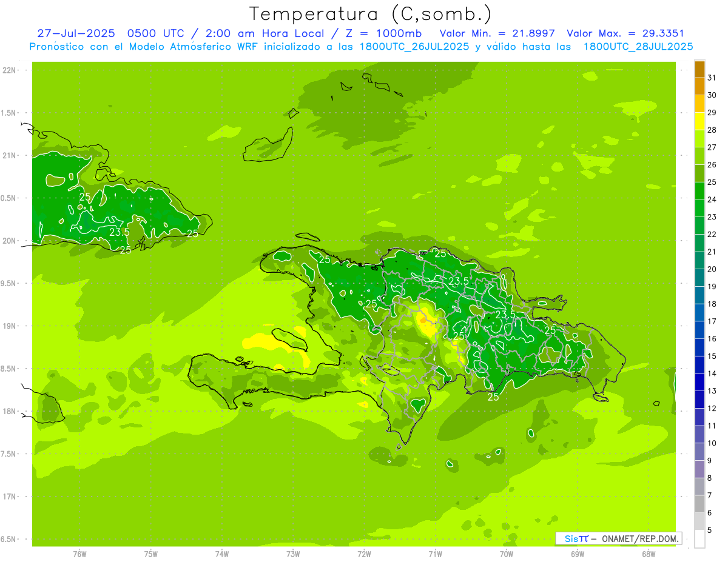The image size is (728, 562).
Task: Click the '72W' longitude axis label
Action: point(364,554)
